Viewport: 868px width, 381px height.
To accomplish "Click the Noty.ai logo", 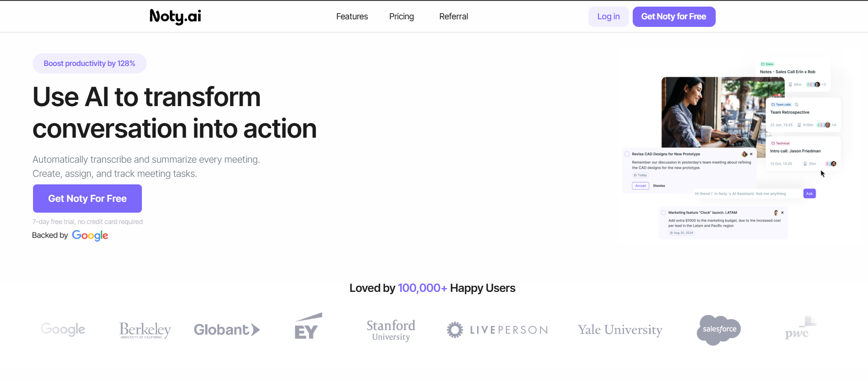I will (x=175, y=17).
